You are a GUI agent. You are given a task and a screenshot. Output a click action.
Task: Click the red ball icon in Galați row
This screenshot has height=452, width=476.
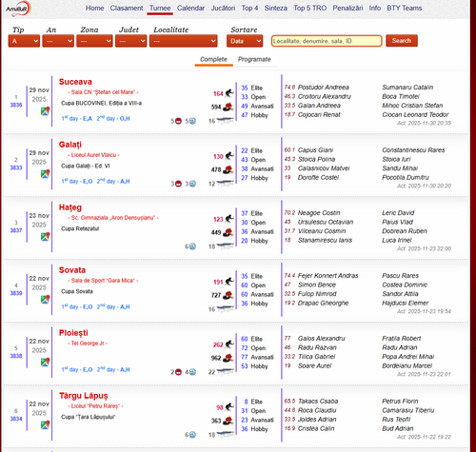coord(178,184)
